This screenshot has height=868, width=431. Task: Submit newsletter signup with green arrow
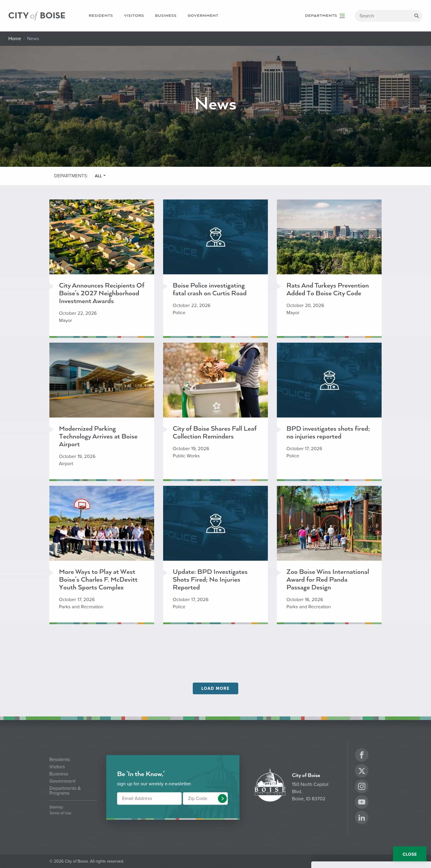click(222, 798)
